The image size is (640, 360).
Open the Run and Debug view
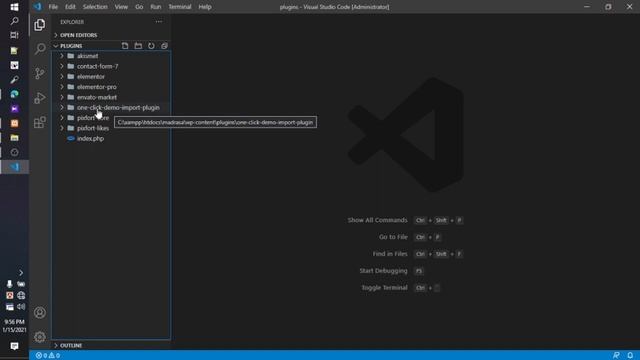click(40, 98)
